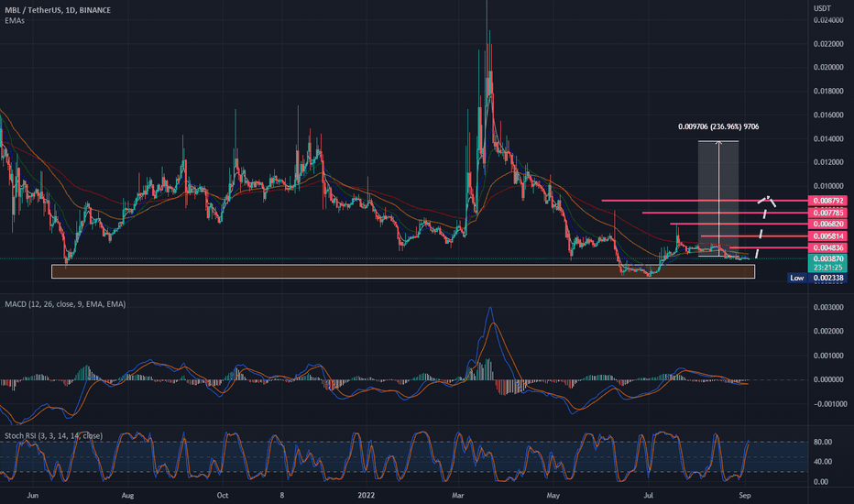Click the Oct label on time axis
The height and width of the screenshot is (504, 854).
coord(223,495)
